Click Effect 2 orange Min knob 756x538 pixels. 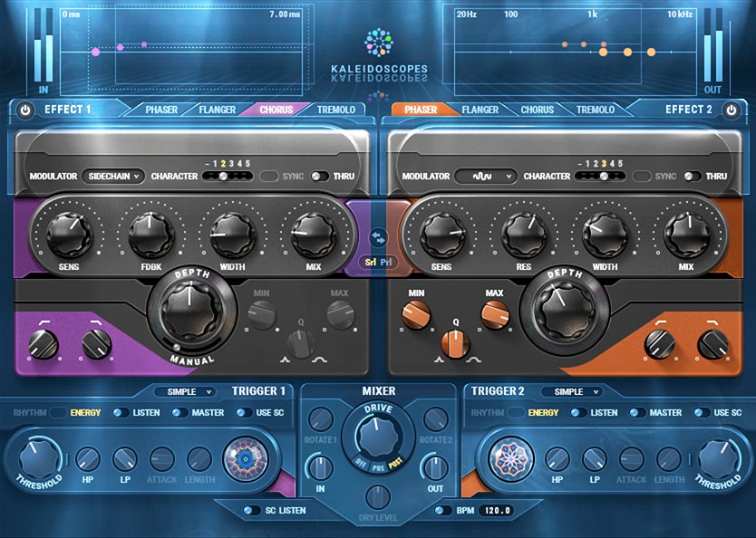[x=416, y=315]
